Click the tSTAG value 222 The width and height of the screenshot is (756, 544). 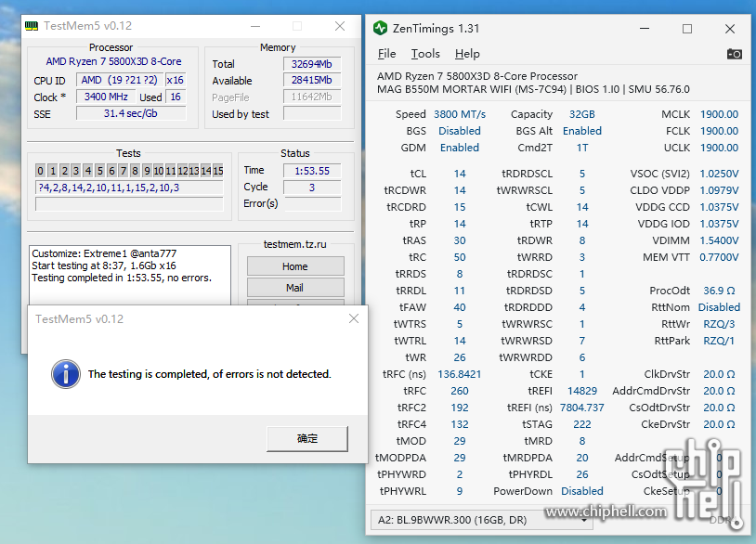(582, 424)
